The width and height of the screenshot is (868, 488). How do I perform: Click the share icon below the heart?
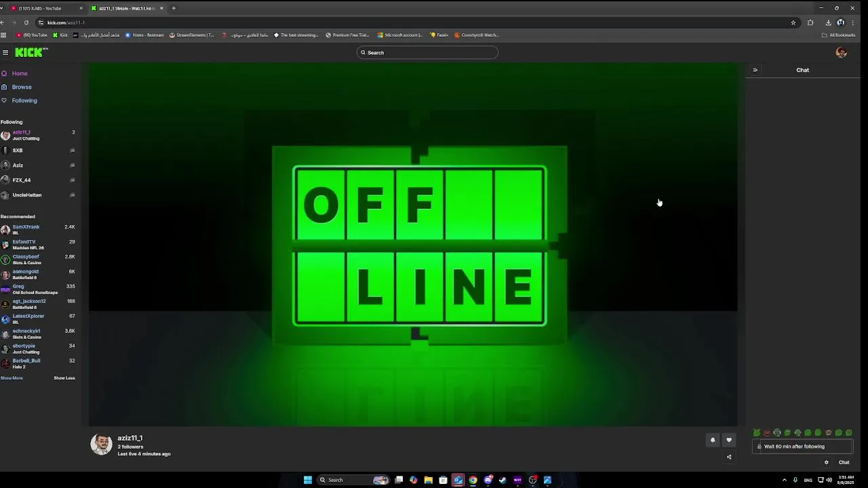click(729, 457)
